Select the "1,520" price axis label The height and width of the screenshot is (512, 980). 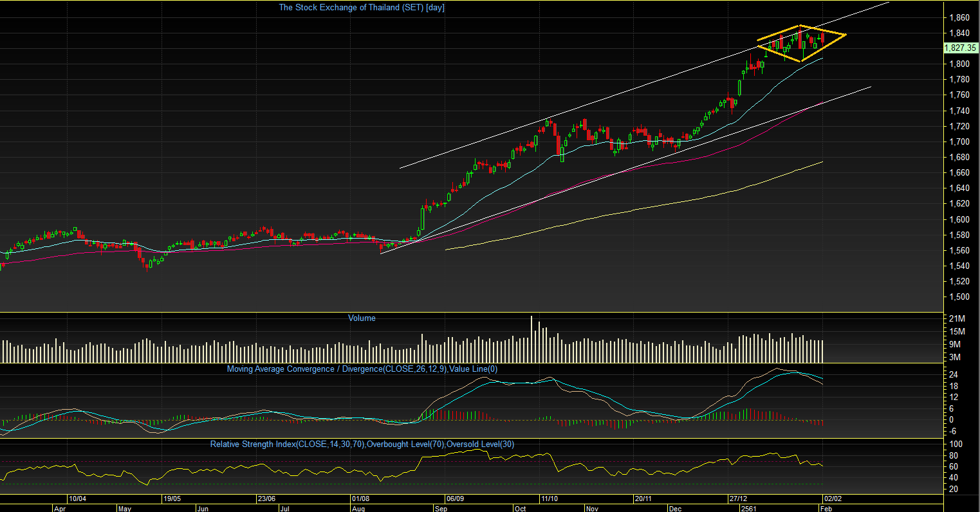[x=960, y=281]
